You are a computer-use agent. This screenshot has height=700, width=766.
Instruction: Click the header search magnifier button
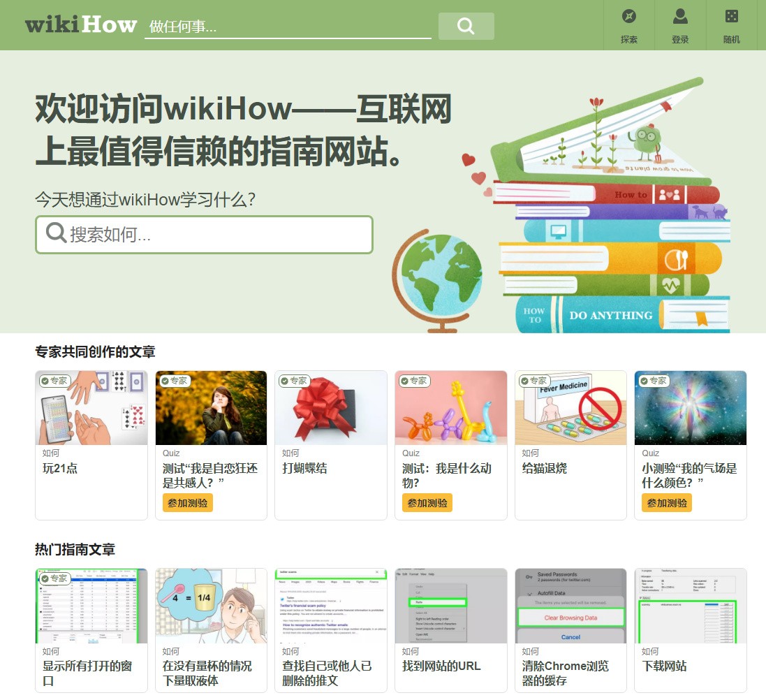click(x=466, y=26)
